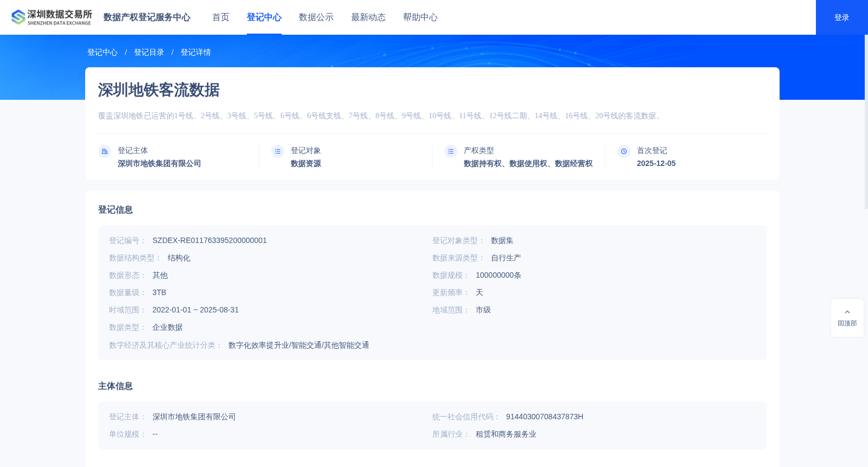
Task: Open the 帮助中心 menu item
Action: [420, 17]
